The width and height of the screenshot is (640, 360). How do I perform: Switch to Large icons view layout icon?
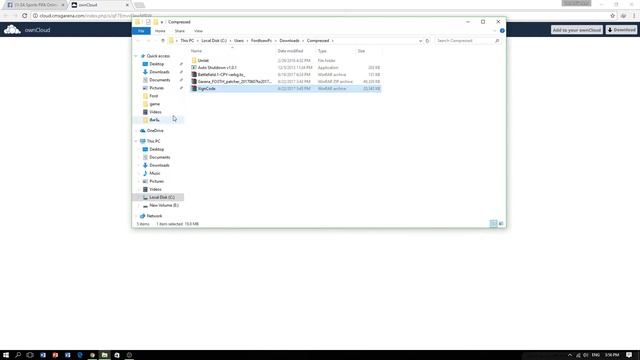point(501,224)
